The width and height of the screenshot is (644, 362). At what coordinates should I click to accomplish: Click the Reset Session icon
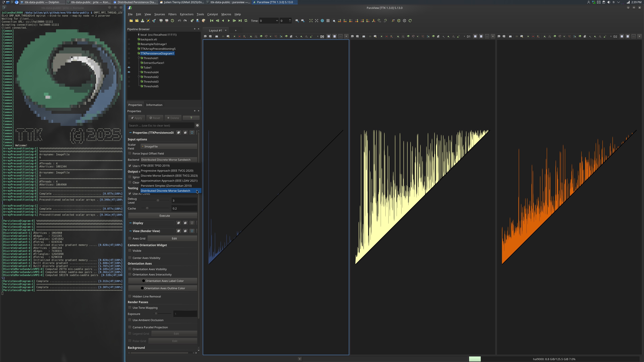click(173, 21)
